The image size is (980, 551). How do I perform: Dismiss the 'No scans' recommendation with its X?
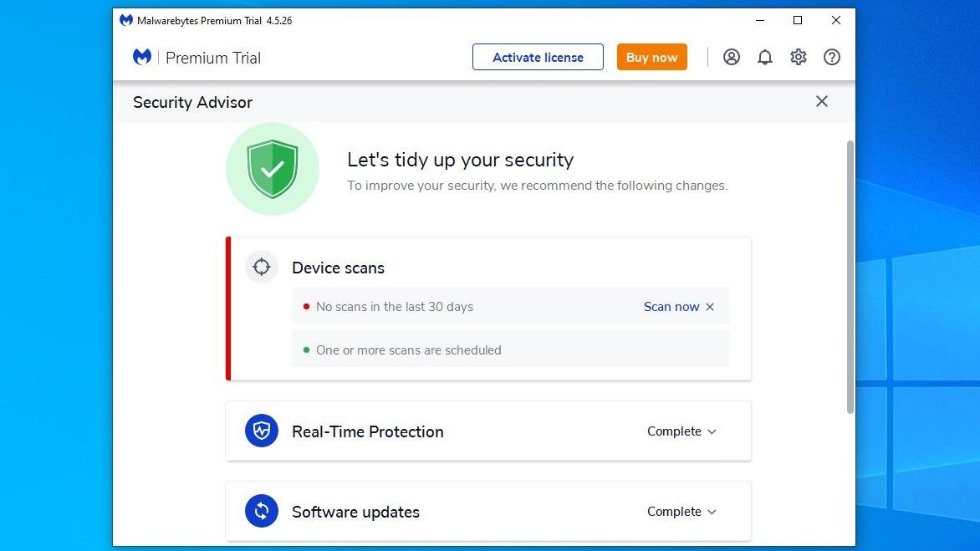[x=710, y=307]
